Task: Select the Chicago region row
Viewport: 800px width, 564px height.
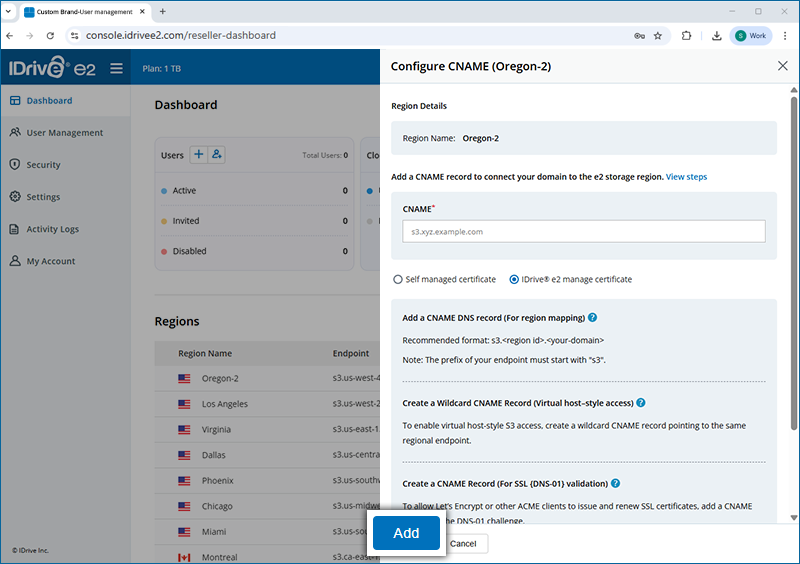Action: click(x=267, y=506)
